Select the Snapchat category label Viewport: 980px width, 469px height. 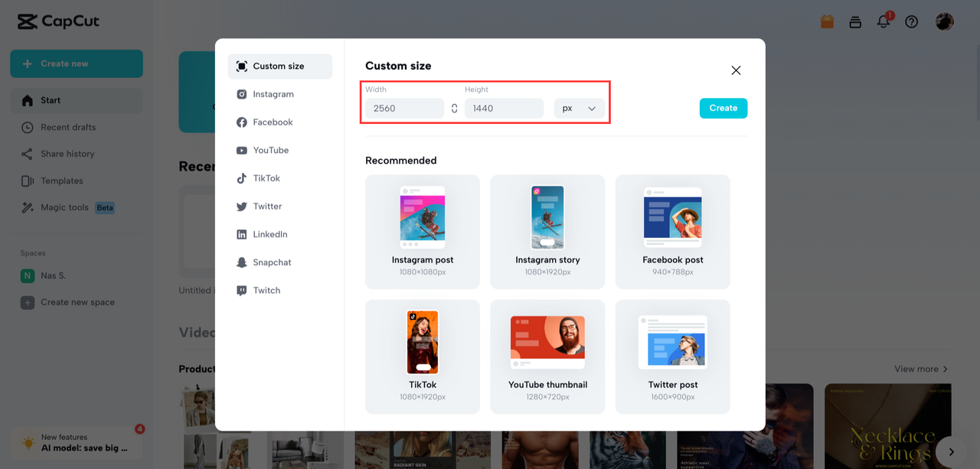(x=273, y=262)
